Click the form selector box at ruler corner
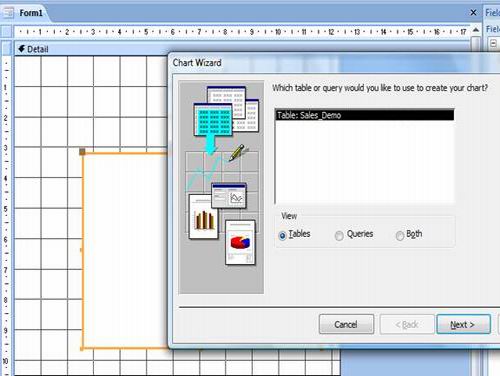500x376 pixels. pyautogui.click(x=6, y=32)
